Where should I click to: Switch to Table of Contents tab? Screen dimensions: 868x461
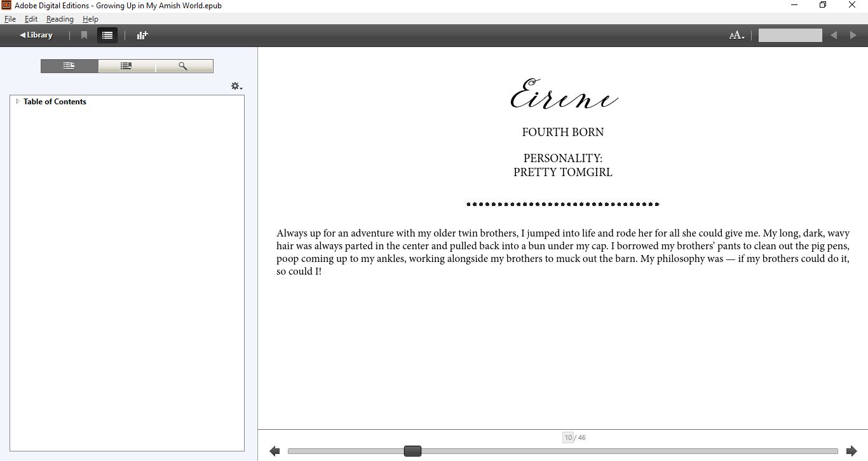tap(69, 66)
